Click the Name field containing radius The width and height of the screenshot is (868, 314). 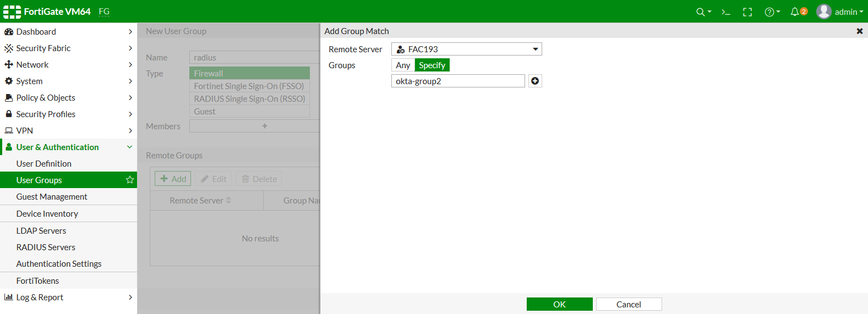click(254, 58)
